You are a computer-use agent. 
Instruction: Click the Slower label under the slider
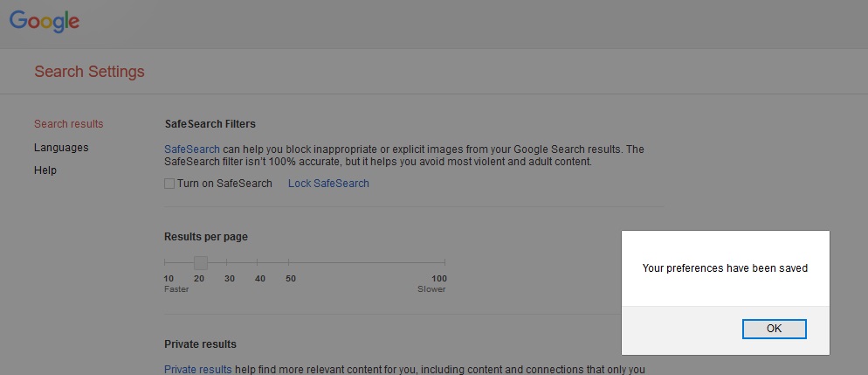431,289
